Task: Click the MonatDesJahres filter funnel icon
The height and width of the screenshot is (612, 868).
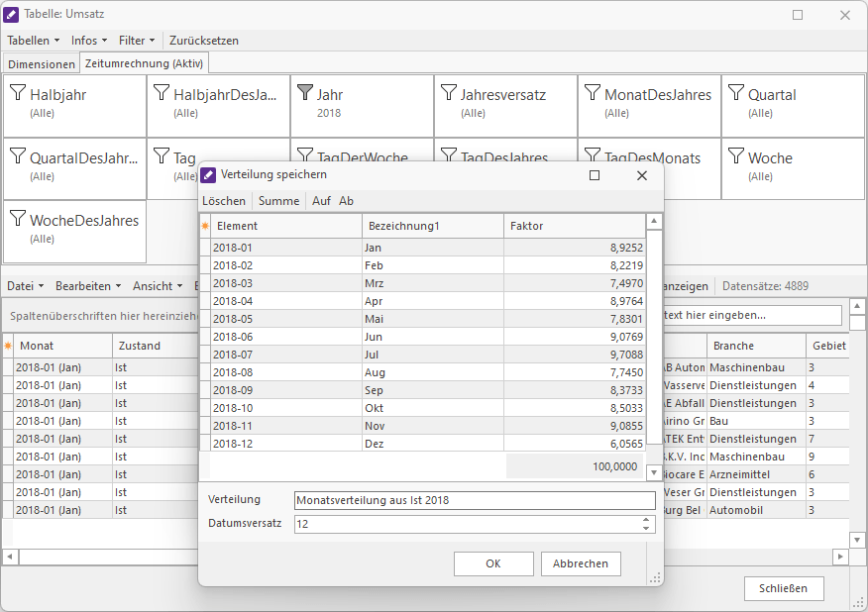Action: 592,93
